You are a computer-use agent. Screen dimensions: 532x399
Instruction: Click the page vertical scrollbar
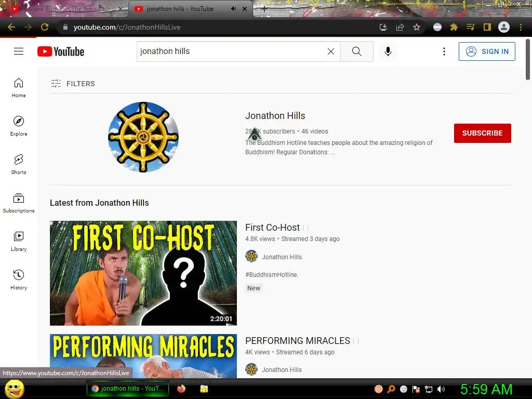click(528, 60)
